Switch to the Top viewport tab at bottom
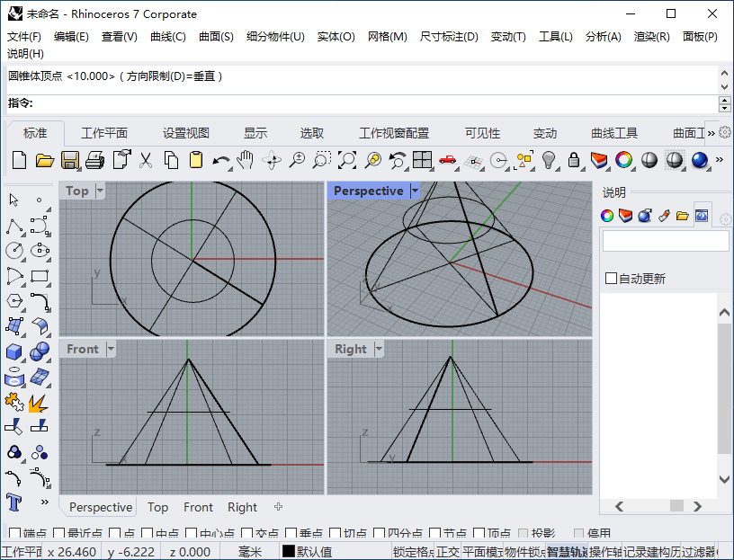Screen dimensions: 734x560 point(157,507)
